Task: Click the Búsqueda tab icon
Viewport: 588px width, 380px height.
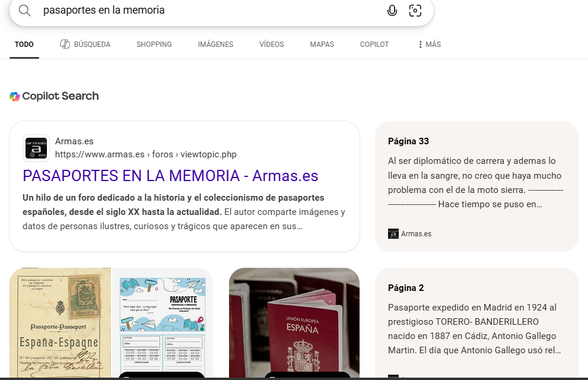Action: click(65, 45)
